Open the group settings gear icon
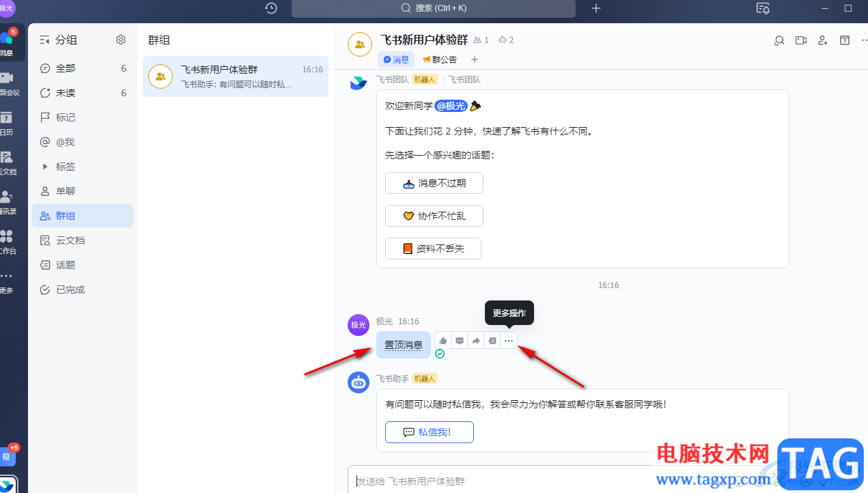The height and width of the screenshot is (493, 868). (121, 40)
